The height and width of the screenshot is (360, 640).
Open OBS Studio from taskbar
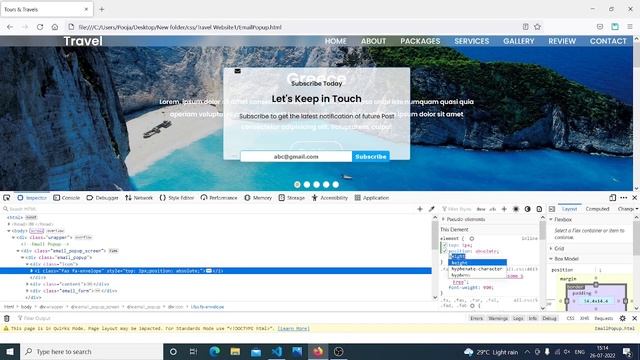338,352
